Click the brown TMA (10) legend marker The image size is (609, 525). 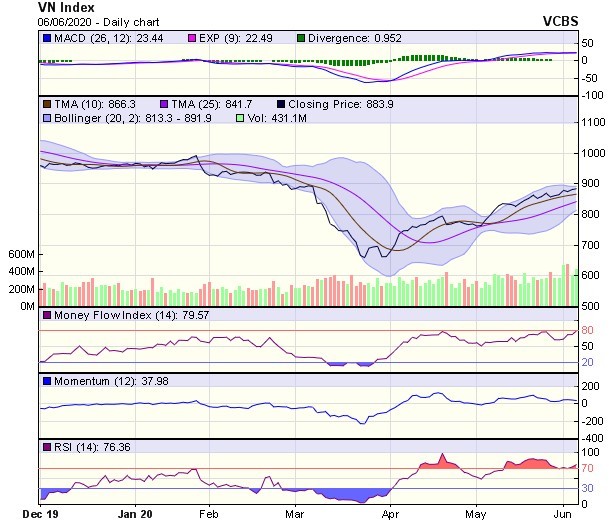(x=46, y=103)
